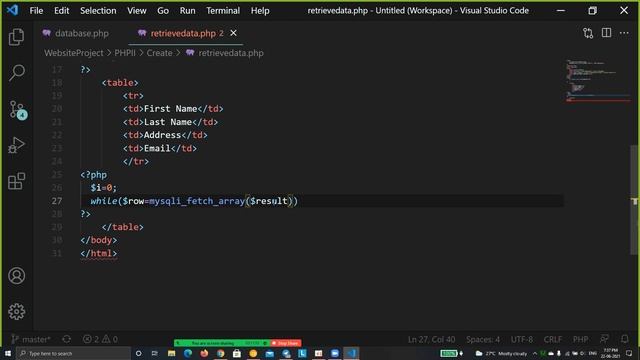Click line number 27 in the gutter
This screenshot has width=640, height=360.
tap(57, 201)
